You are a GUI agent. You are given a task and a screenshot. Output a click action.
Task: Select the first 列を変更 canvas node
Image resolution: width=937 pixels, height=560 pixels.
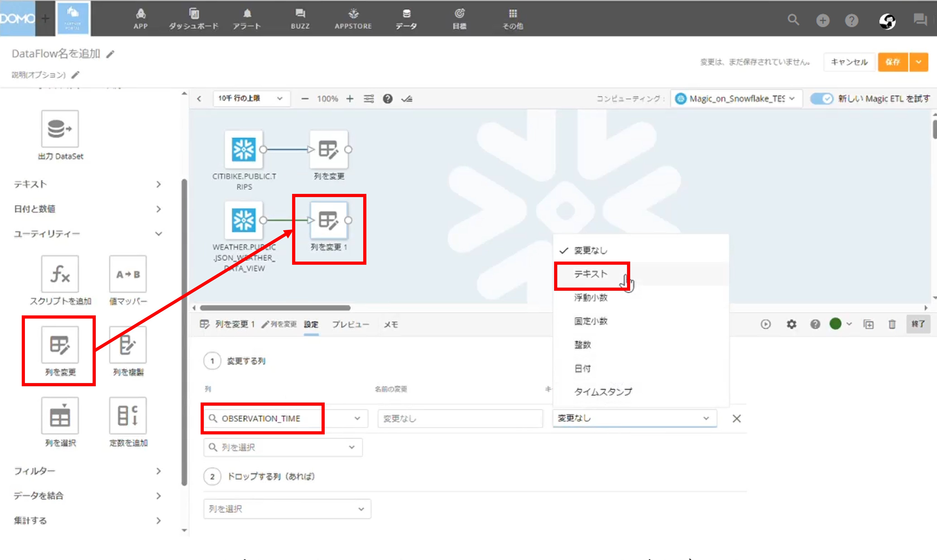tap(329, 149)
